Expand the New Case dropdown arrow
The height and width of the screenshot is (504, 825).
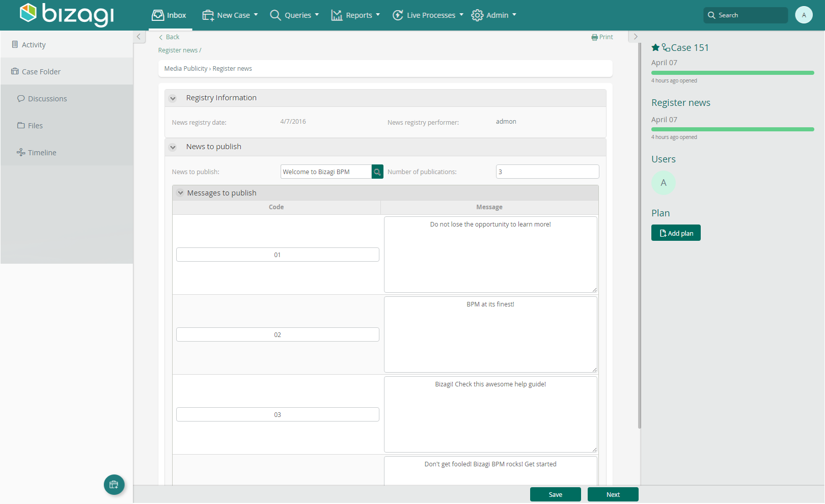click(x=256, y=15)
